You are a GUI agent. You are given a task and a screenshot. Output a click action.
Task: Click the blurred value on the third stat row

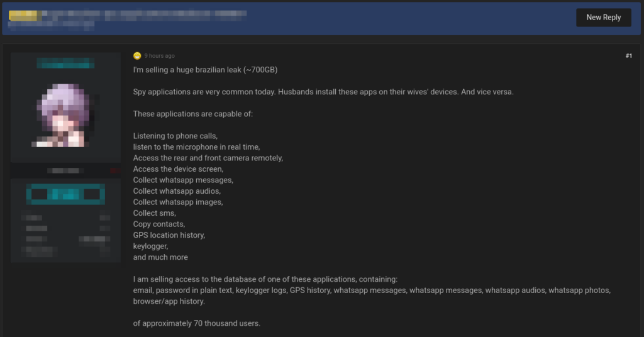point(94,239)
